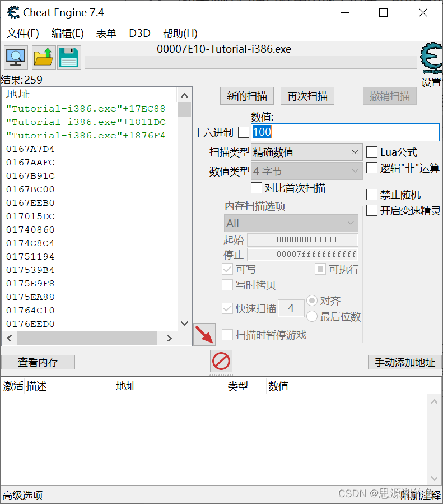Click the scan progress bar
443x504 pixels.
[x=251, y=62]
